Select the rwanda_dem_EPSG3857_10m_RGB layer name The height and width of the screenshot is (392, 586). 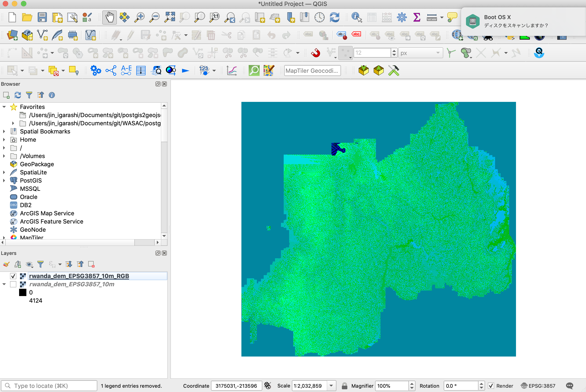[x=79, y=276]
